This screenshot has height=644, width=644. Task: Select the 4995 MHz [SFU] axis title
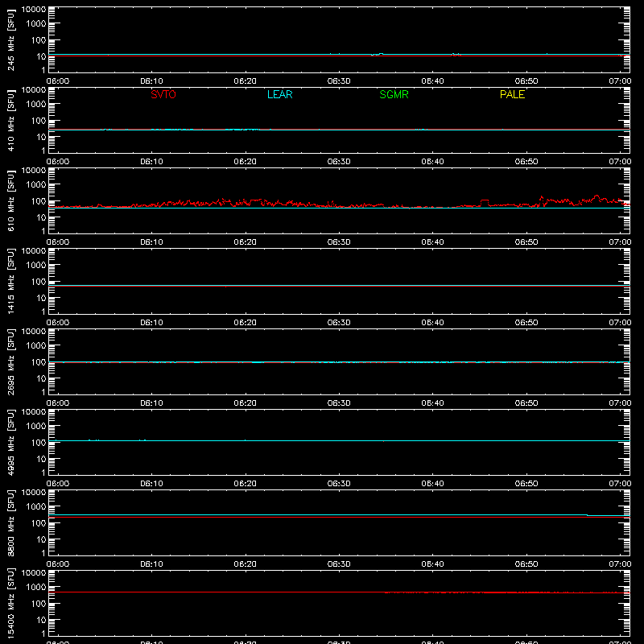point(10,442)
